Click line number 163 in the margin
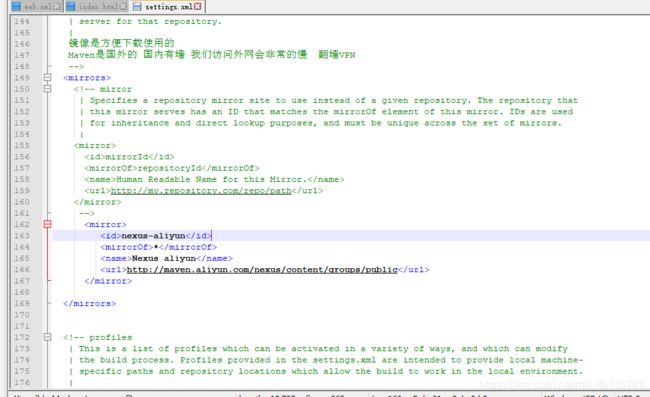The width and height of the screenshot is (650, 397). 22,235
